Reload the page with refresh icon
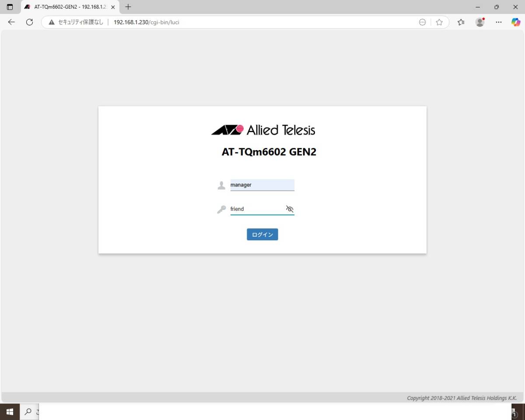Image resolution: width=525 pixels, height=420 pixels. 29,22
